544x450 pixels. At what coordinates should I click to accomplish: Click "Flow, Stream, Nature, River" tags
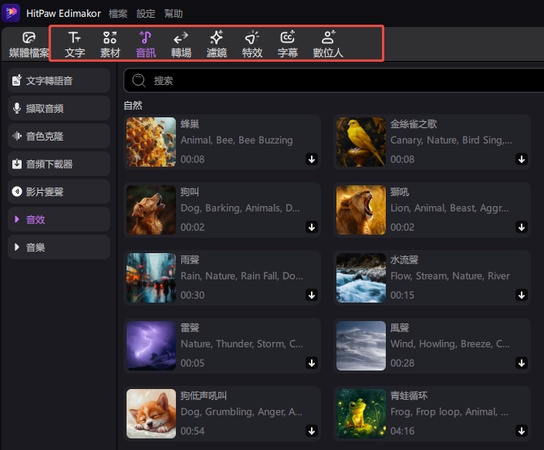coord(450,276)
